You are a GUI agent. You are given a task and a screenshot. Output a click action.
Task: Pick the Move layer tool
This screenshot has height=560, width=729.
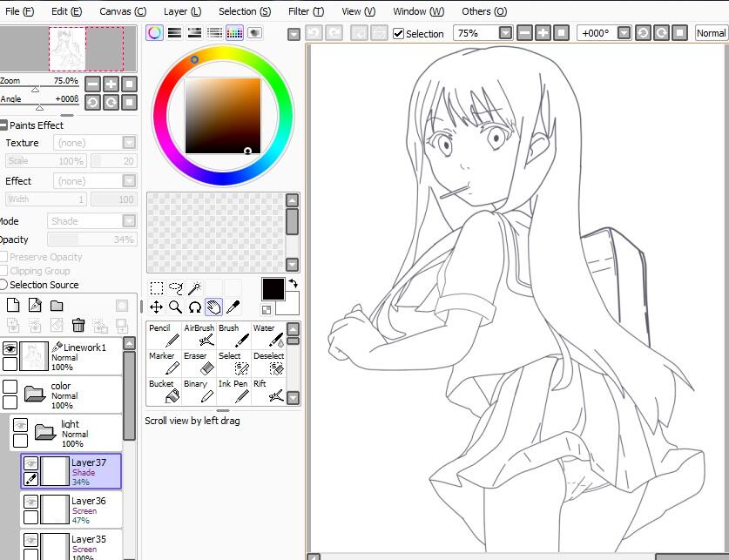(x=157, y=307)
